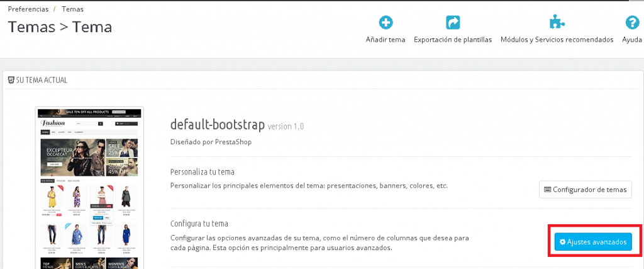The image size is (644, 269).
Task: Click the SU TEMA ACTUAL panel header
Action: pyautogui.click(x=42, y=81)
